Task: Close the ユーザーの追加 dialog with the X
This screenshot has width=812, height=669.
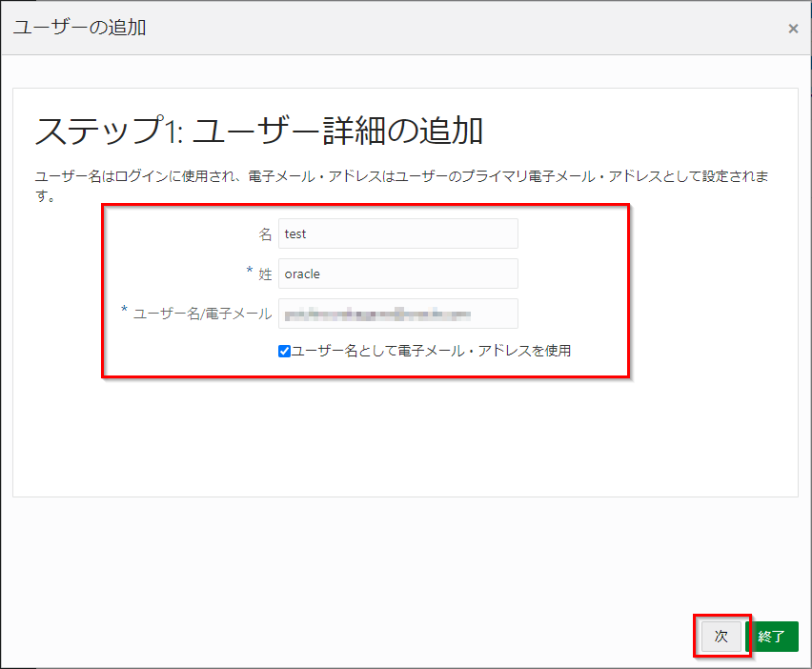Action: [792, 29]
